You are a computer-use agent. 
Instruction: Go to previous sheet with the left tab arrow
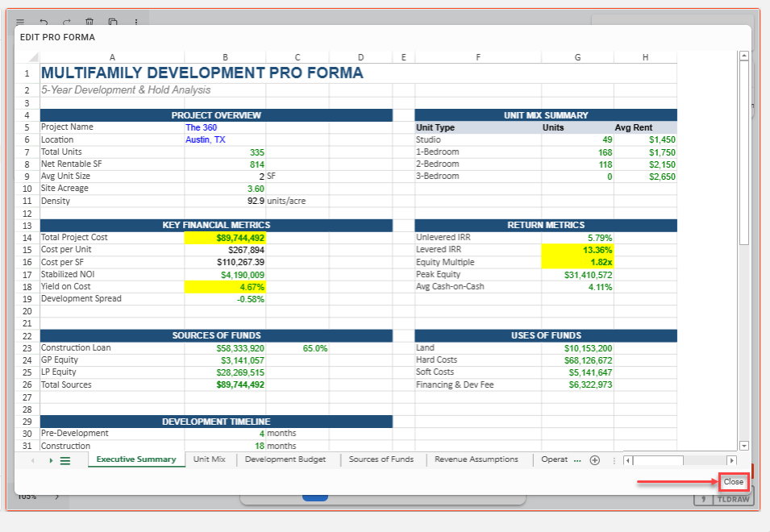[x=33, y=460]
